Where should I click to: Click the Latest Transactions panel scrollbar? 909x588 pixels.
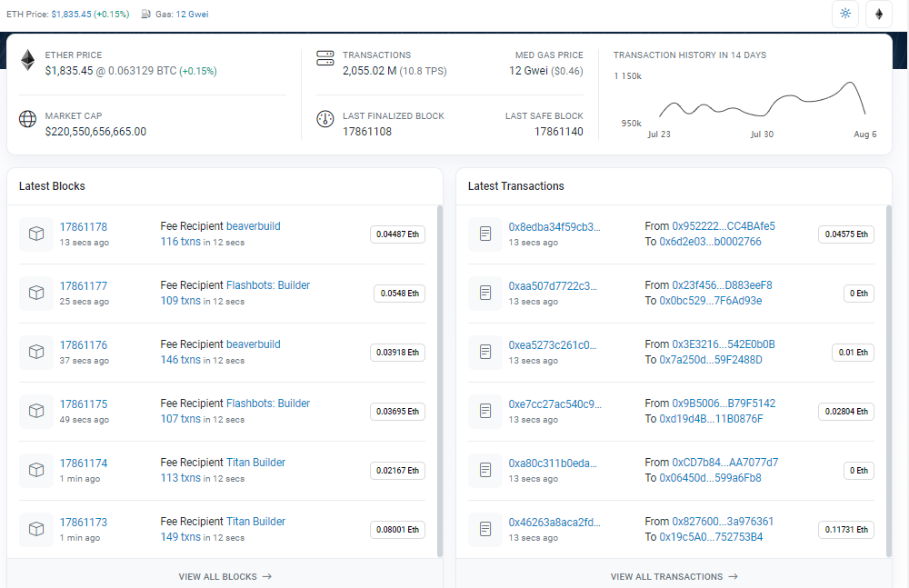tap(889, 381)
